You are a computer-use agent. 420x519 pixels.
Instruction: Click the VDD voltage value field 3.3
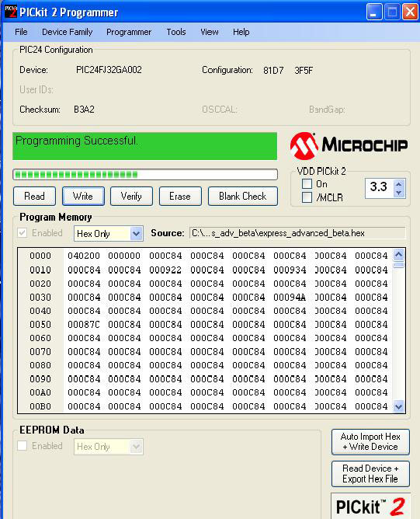click(380, 186)
